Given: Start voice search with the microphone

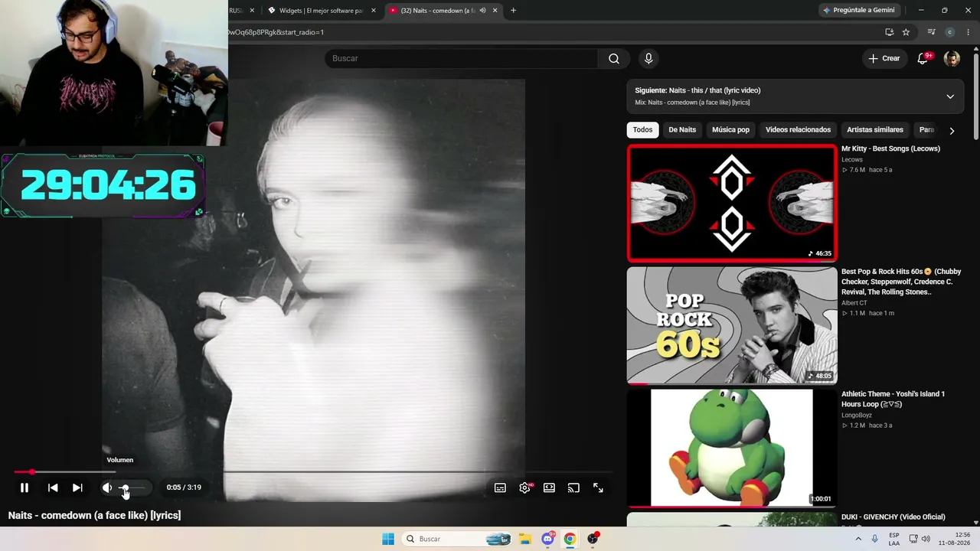Looking at the screenshot, I should coord(648,58).
